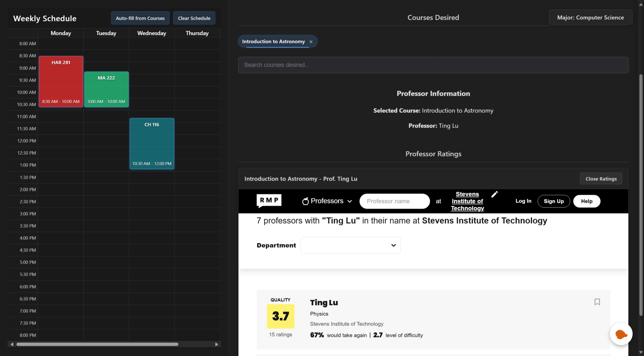
Task: Expand the Department filter dropdown
Action: click(x=350, y=245)
